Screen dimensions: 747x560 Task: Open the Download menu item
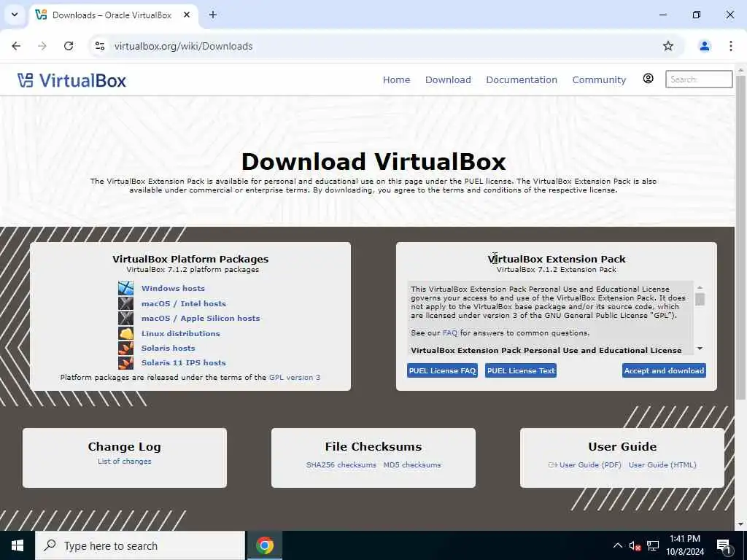pyautogui.click(x=448, y=80)
